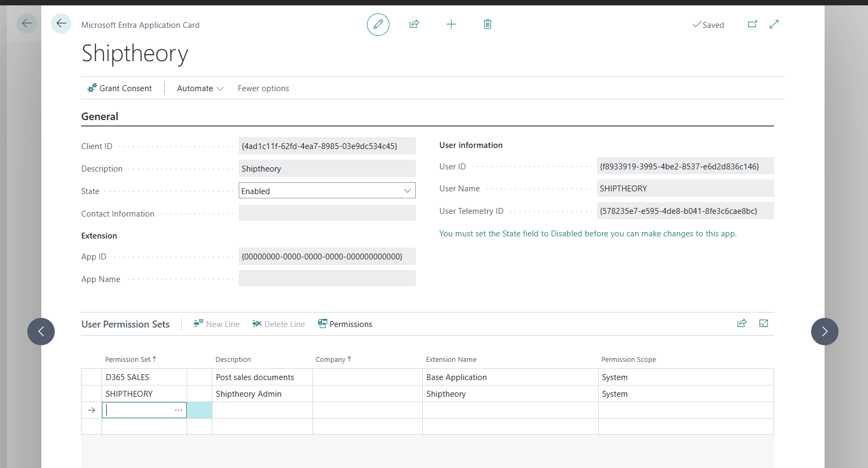Click the App Name field
This screenshot has height=468, width=868.
[x=327, y=279]
